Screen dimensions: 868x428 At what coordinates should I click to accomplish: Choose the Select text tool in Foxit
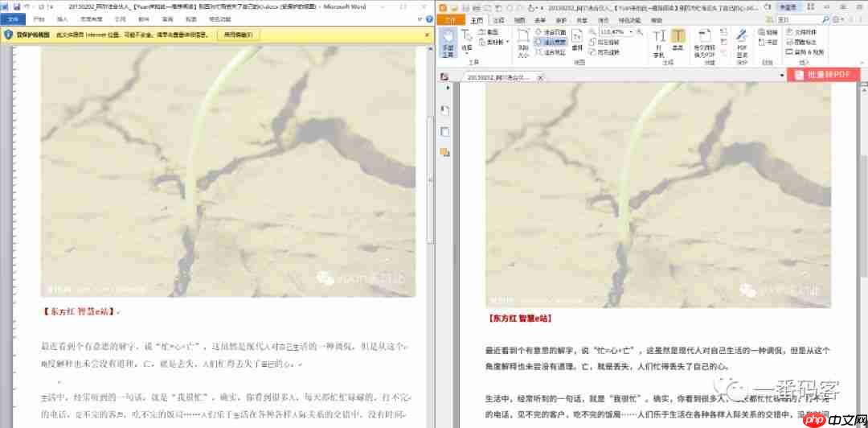tap(467, 42)
